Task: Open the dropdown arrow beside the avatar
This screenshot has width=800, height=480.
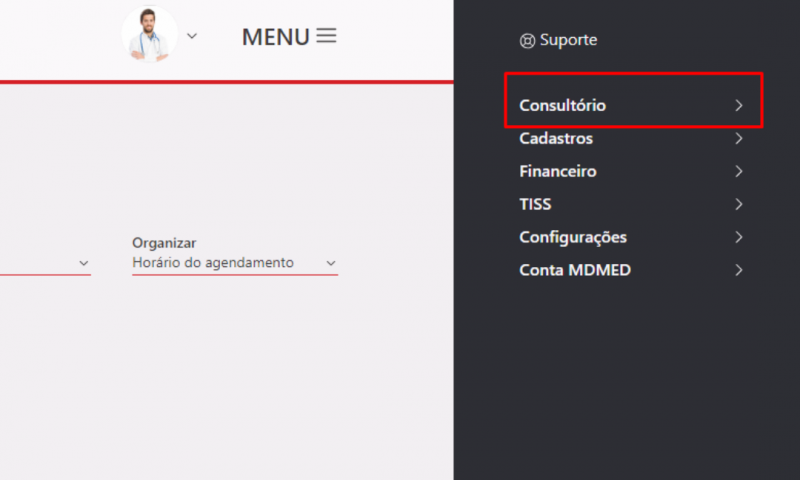Action: coord(192,36)
